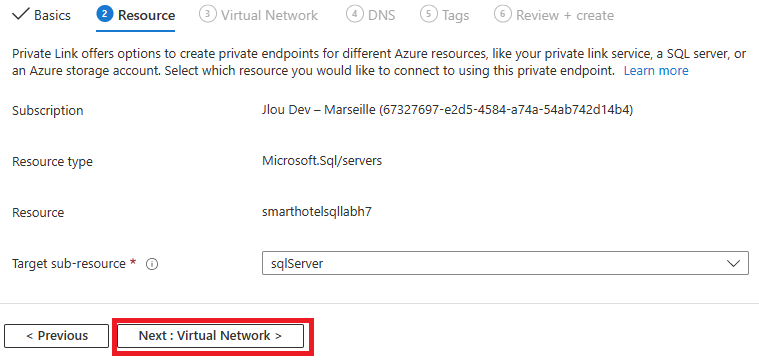Open the Tags tab

point(445,15)
